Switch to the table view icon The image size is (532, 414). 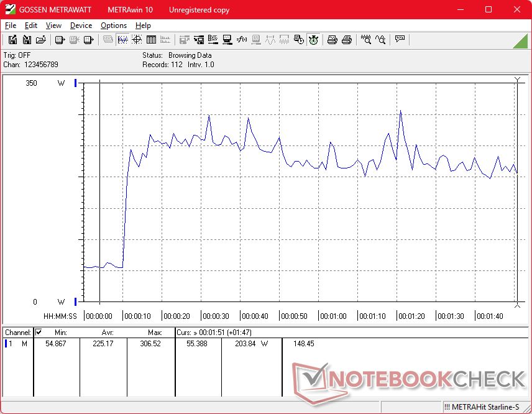151,40
